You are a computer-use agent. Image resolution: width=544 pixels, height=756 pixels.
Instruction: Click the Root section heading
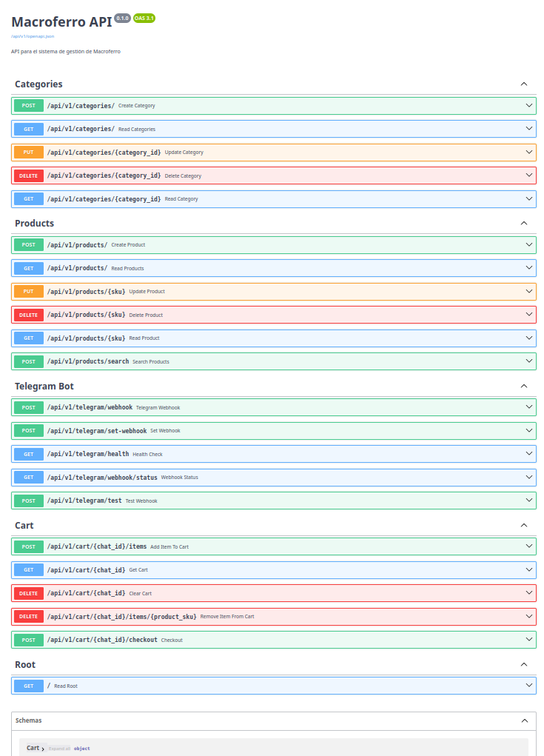(x=25, y=664)
